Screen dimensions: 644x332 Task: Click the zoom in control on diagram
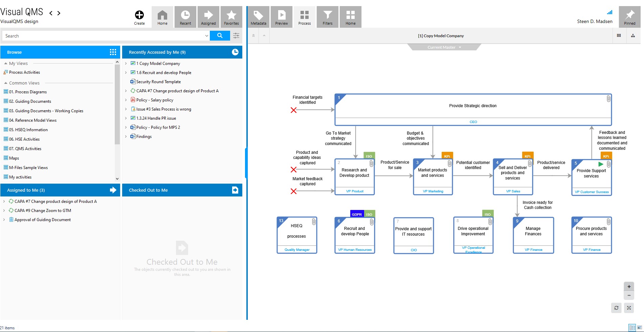click(629, 286)
